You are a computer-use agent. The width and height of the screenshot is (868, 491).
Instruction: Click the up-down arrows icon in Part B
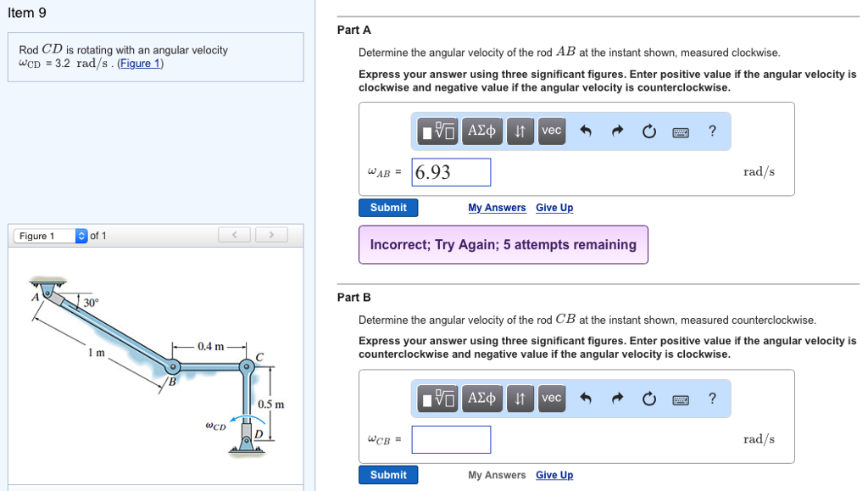(x=520, y=399)
